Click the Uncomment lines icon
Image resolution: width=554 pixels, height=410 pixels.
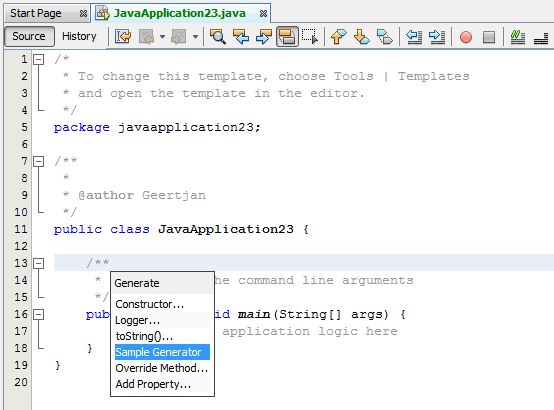click(541, 37)
